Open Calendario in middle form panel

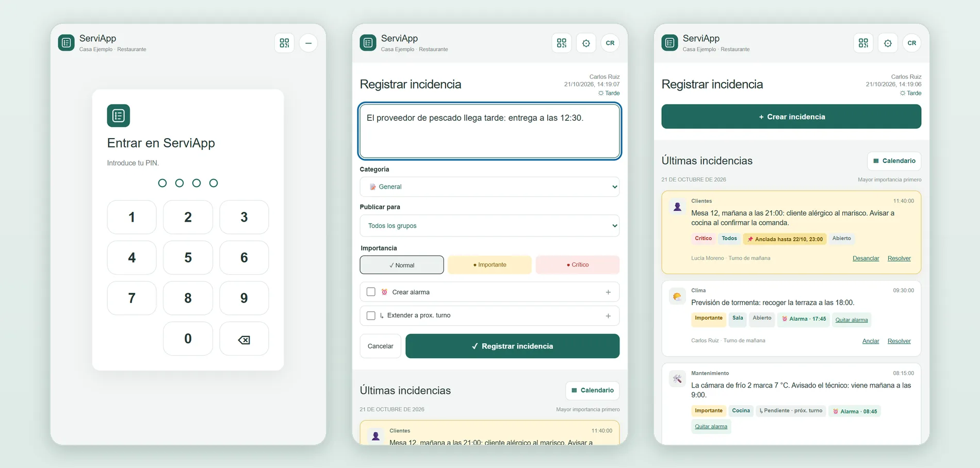pyautogui.click(x=592, y=390)
